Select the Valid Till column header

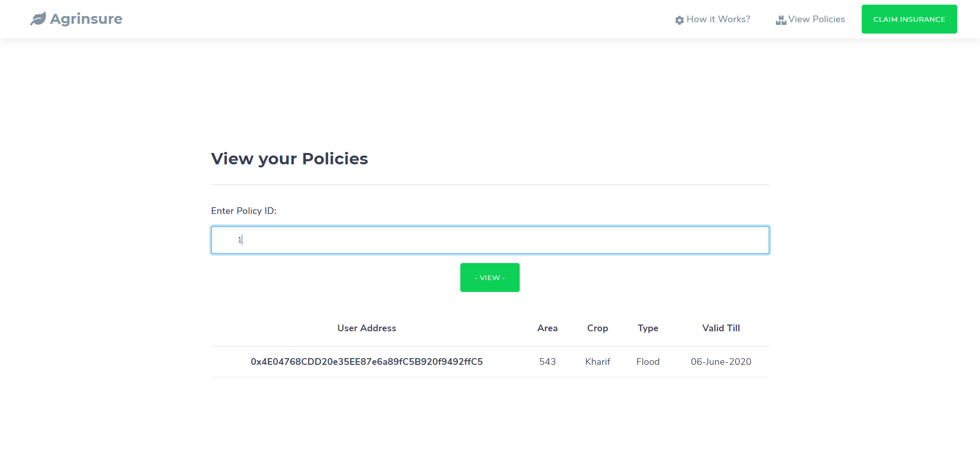click(721, 328)
